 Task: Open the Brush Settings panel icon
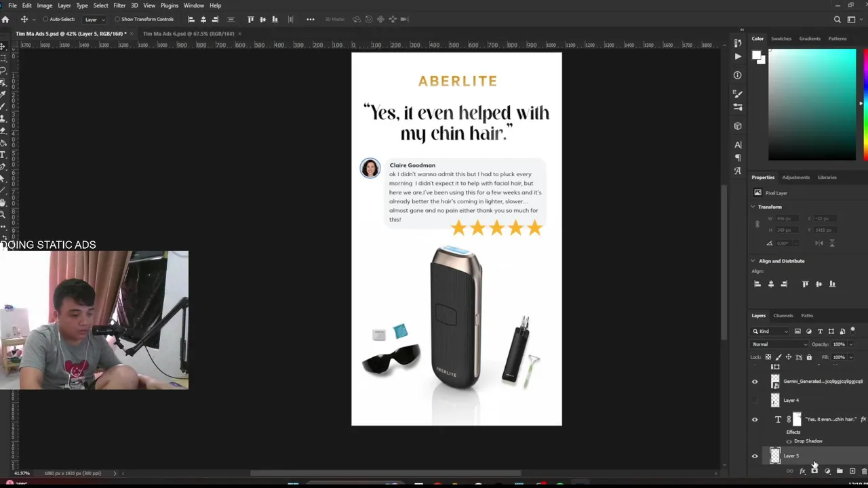[x=738, y=94]
